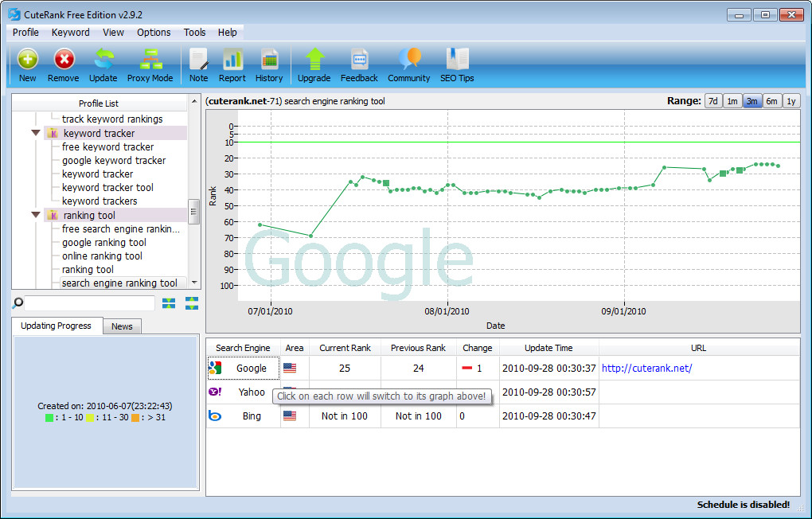The image size is (812, 519).
Task: Click profile list scroll up arrow
Action: (194, 101)
